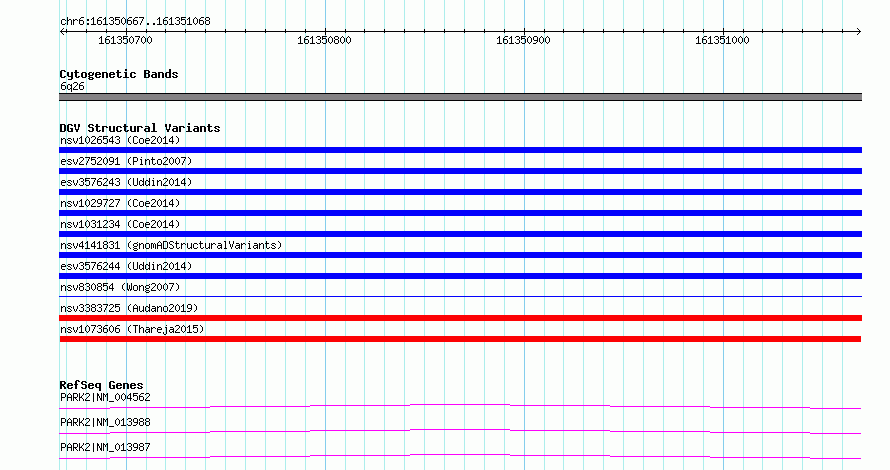This screenshot has height=470, width=890.
Task: Open variant nsv1026543 (Coe2014) label
Action: (120, 140)
